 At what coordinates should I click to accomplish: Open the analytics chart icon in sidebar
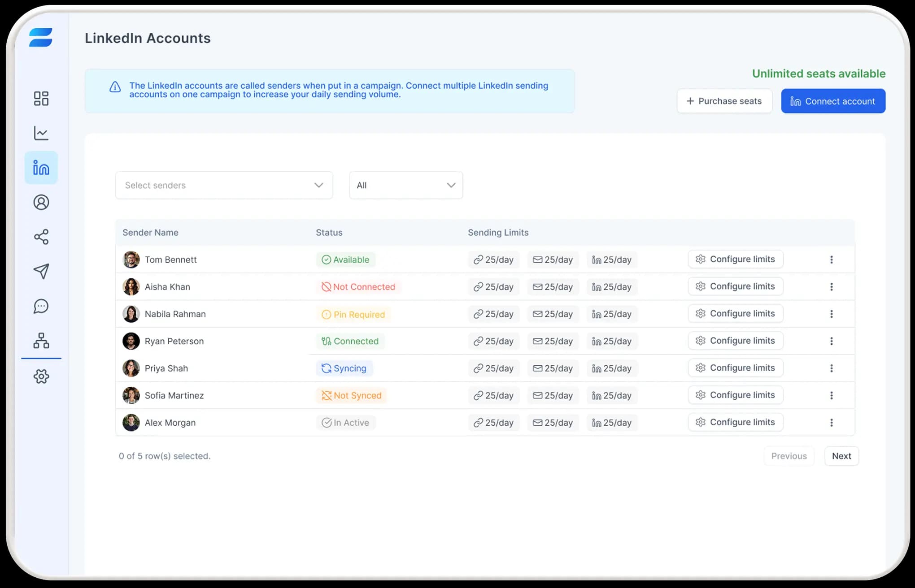[x=41, y=133]
